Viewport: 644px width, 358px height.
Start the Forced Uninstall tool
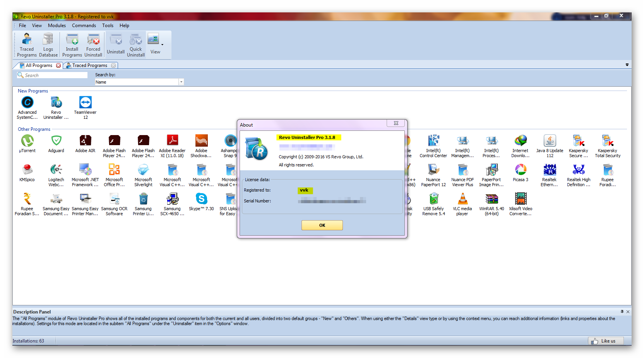[x=93, y=45]
